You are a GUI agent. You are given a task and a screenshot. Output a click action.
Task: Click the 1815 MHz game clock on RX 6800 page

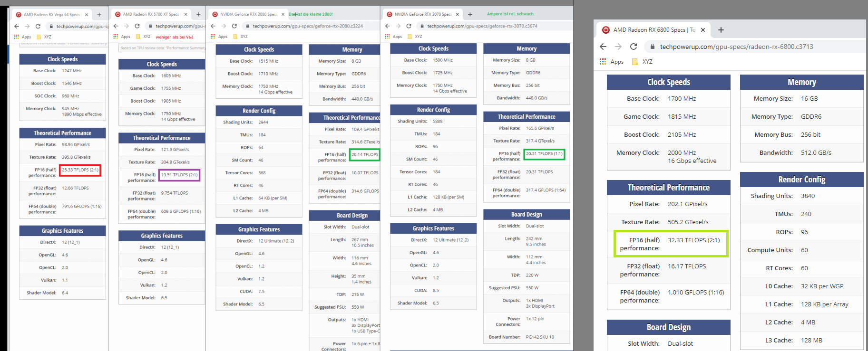(682, 117)
